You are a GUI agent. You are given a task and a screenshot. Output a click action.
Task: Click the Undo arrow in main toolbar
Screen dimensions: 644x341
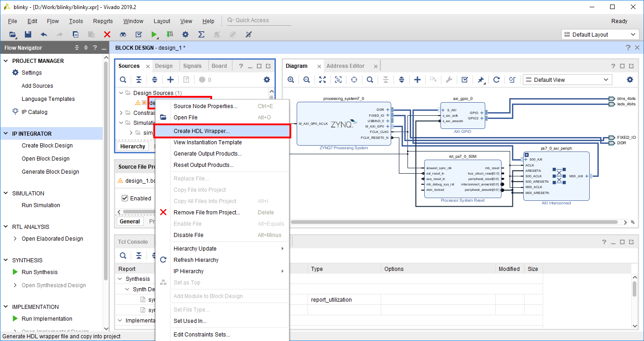(x=44, y=34)
